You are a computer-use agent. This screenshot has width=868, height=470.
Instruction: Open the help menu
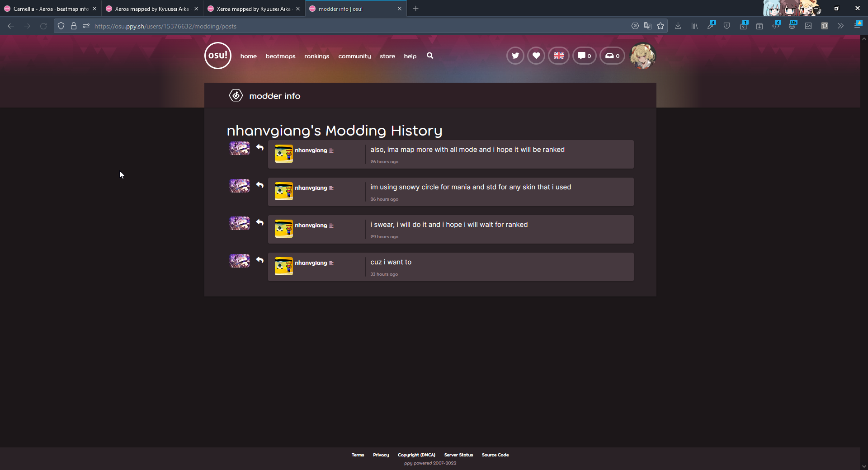coord(410,56)
